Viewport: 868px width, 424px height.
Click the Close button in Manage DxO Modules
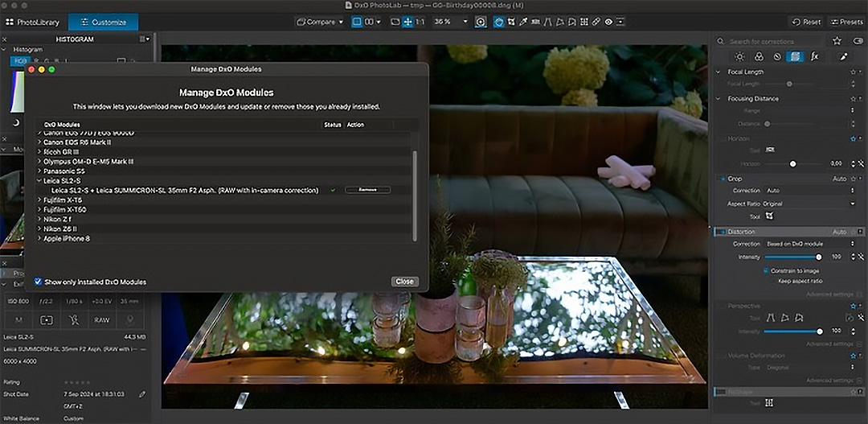point(404,282)
